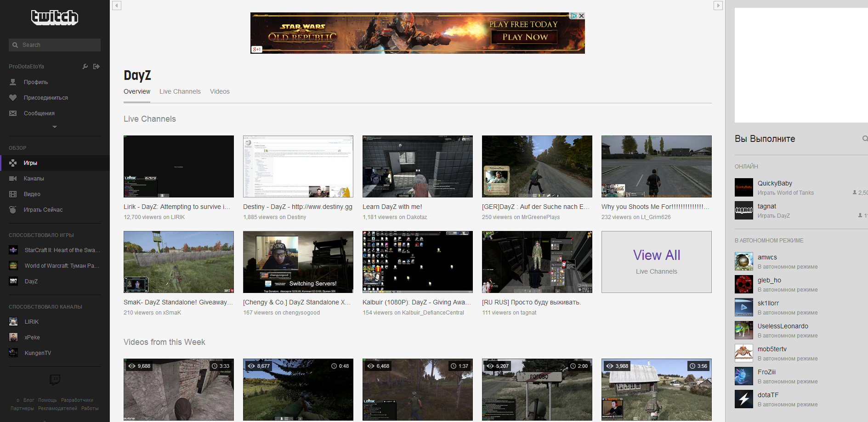Viewport: 868px width, 422px height.
Task: Open the Lirik DayZ stream thumbnail
Action: (x=179, y=166)
